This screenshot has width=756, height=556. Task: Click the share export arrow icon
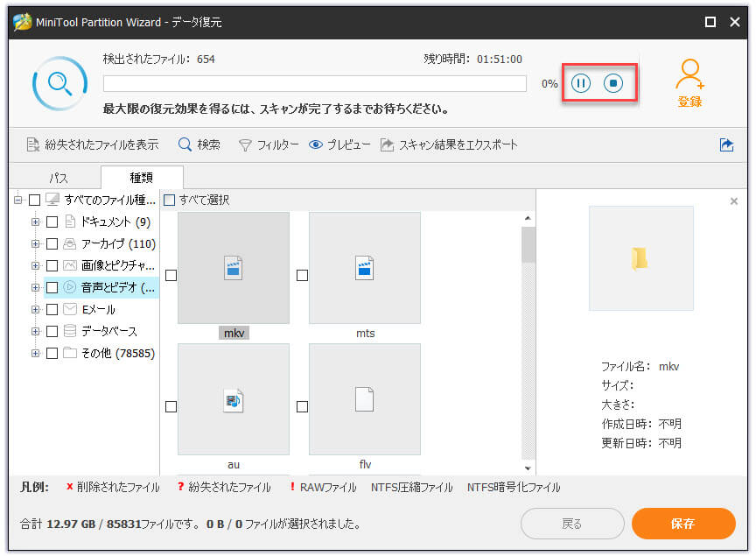point(726,145)
